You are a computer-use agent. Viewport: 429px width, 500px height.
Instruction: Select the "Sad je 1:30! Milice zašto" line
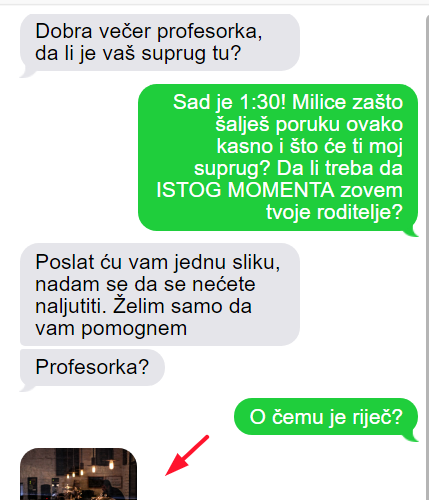tap(288, 102)
